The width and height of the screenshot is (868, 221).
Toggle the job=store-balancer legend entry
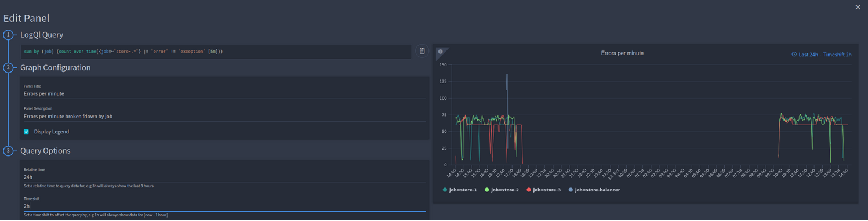(x=594, y=190)
